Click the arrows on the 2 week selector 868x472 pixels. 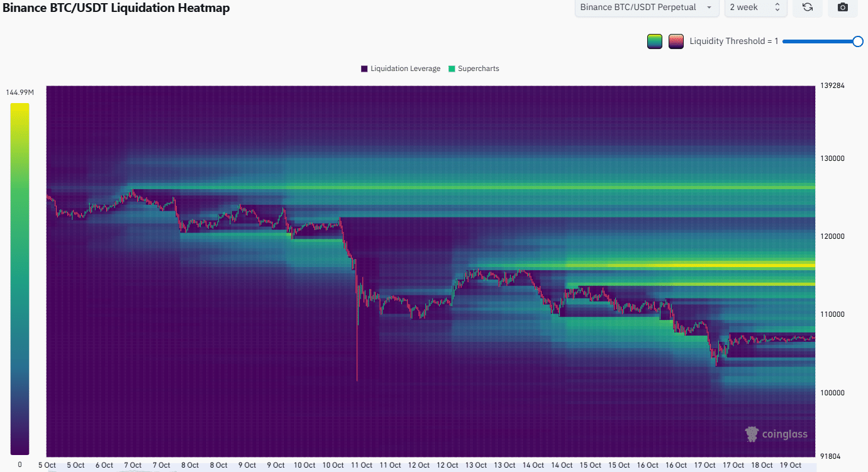(x=777, y=8)
